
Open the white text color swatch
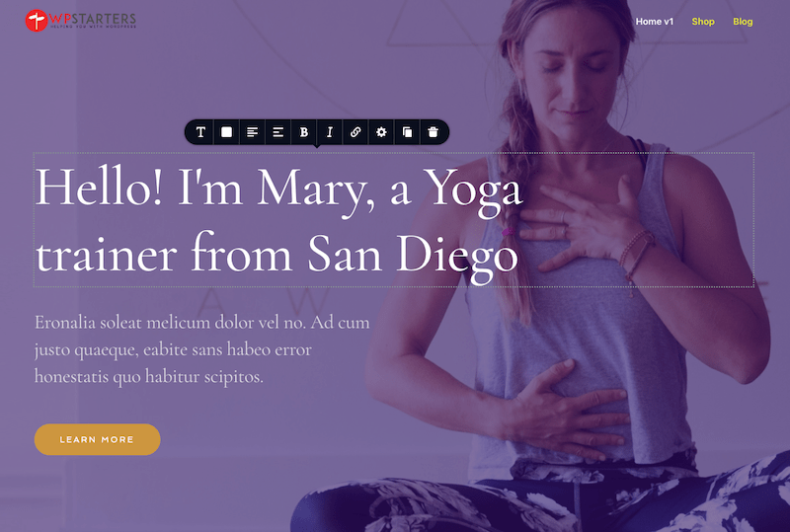pyautogui.click(x=227, y=132)
